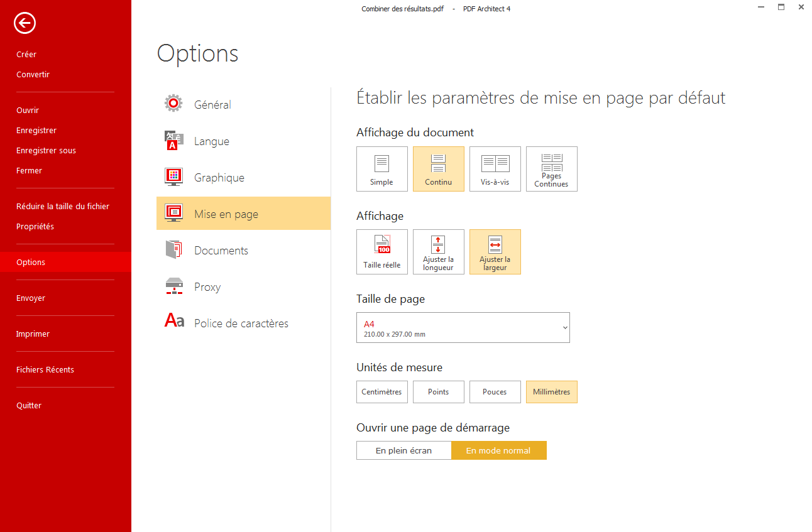
Task: Set measurement units to Centimètres
Action: point(381,392)
